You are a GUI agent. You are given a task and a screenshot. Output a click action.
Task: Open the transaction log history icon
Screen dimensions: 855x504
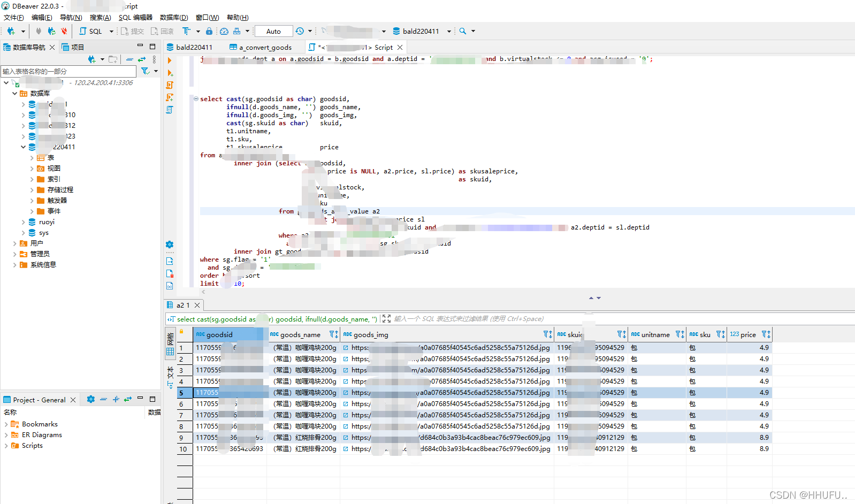pyautogui.click(x=300, y=31)
